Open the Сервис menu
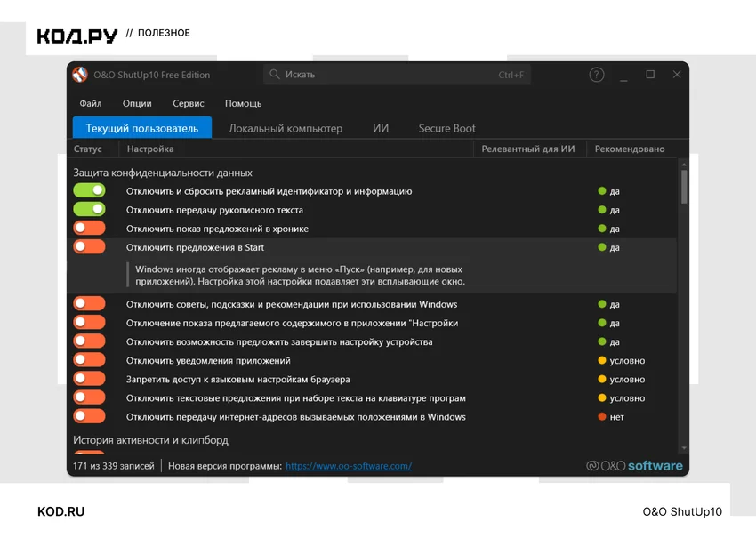Image resolution: width=756 pixels, height=538 pixels. (188, 103)
